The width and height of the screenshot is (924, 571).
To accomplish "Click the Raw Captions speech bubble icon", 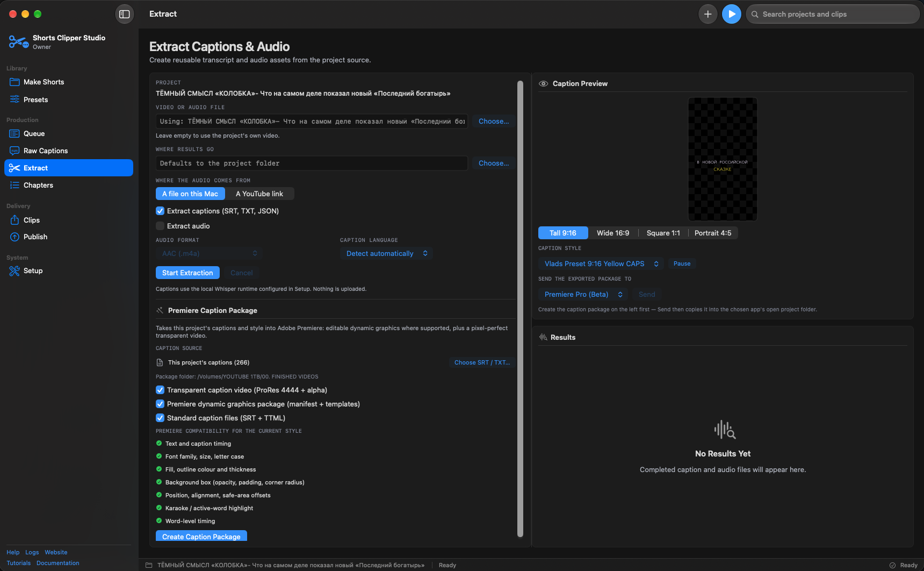I will tap(15, 151).
